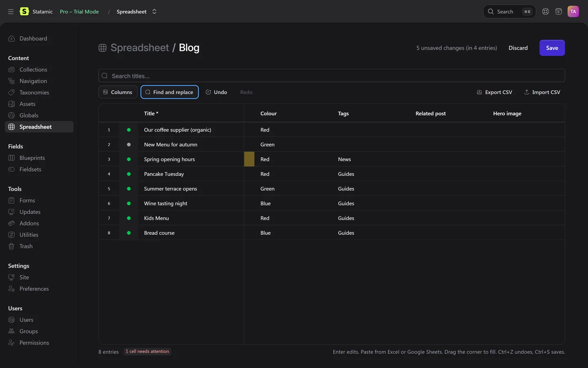The width and height of the screenshot is (588, 368).
Task: Open Tags cell News for Spring opening hours
Action: [370, 159]
